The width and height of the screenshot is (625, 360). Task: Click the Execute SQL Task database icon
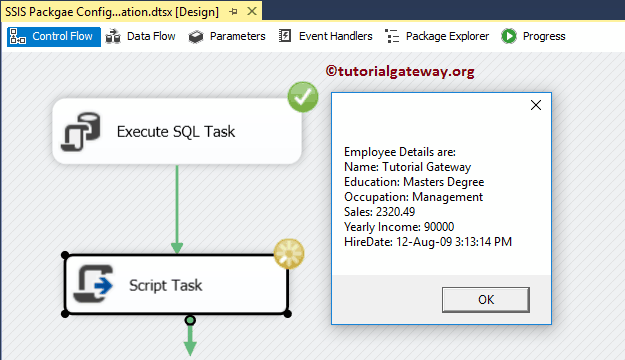[81, 132]
